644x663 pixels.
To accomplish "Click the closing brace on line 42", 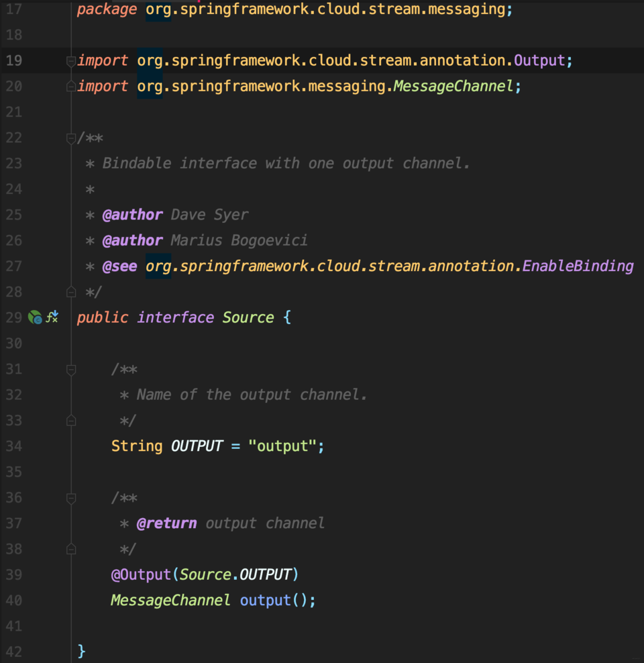I will click(82, 652).
